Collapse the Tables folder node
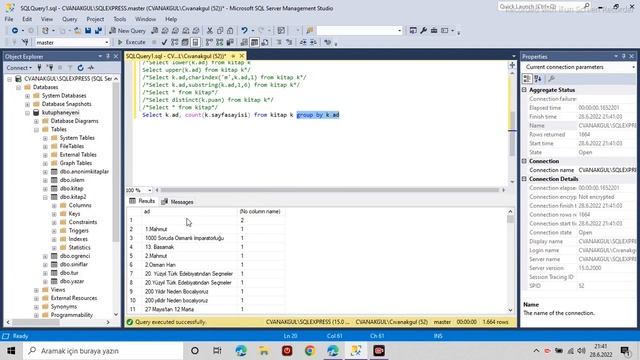 36,129
